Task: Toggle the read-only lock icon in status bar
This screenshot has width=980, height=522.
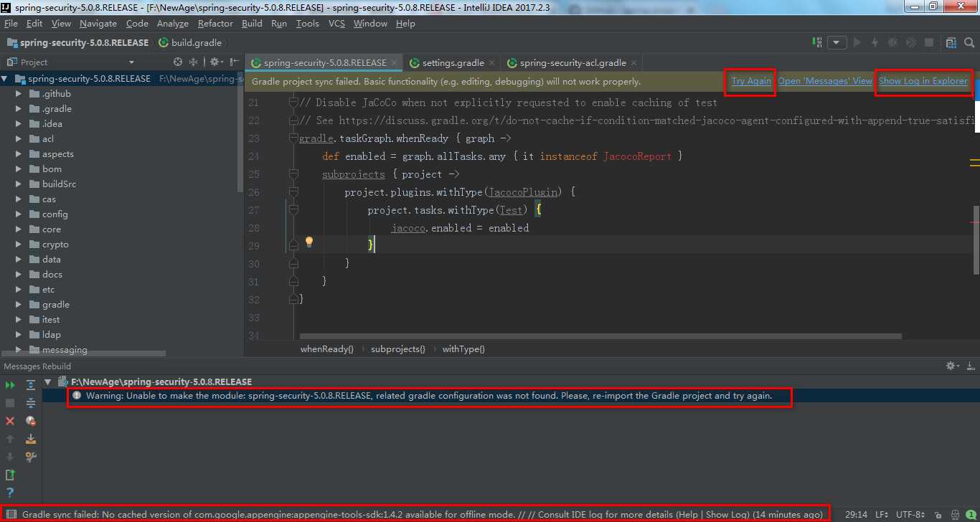Action: [x=938, y=515]
